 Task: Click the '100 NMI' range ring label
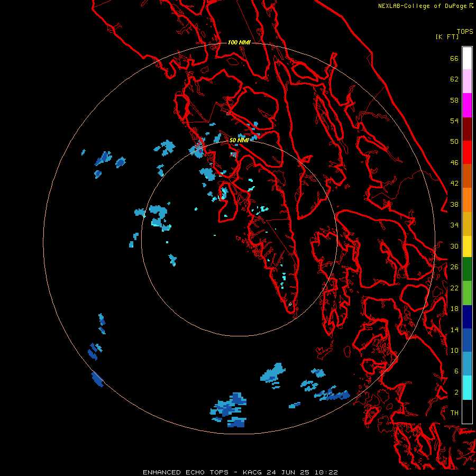pyautogui.click(x=239, y=42)
